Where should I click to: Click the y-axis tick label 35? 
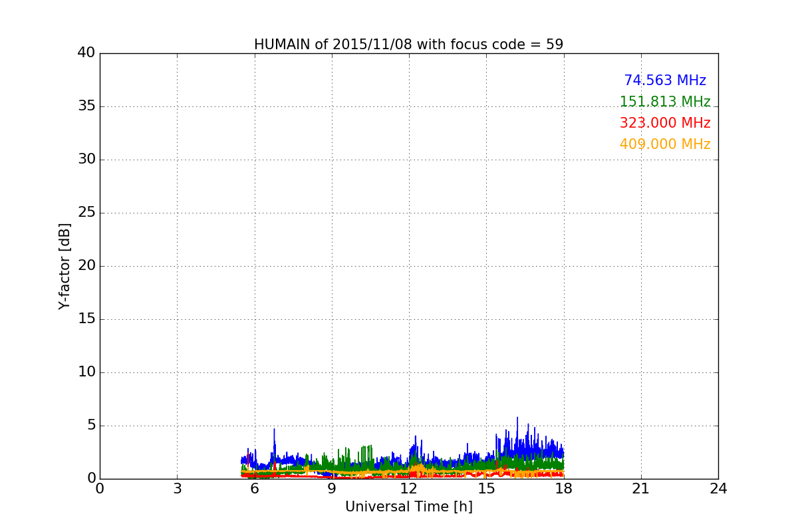tap(86, 106)
